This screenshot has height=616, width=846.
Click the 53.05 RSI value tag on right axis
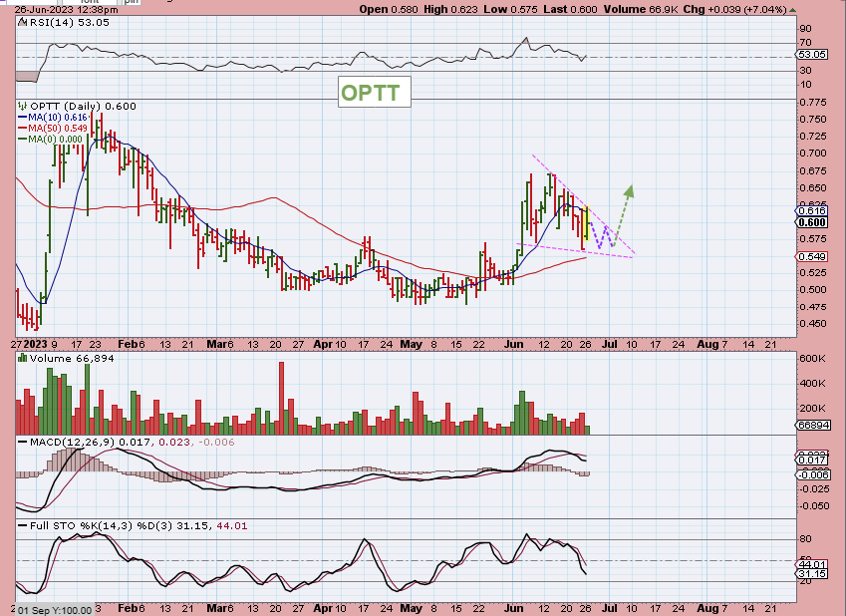pos(812,55)
